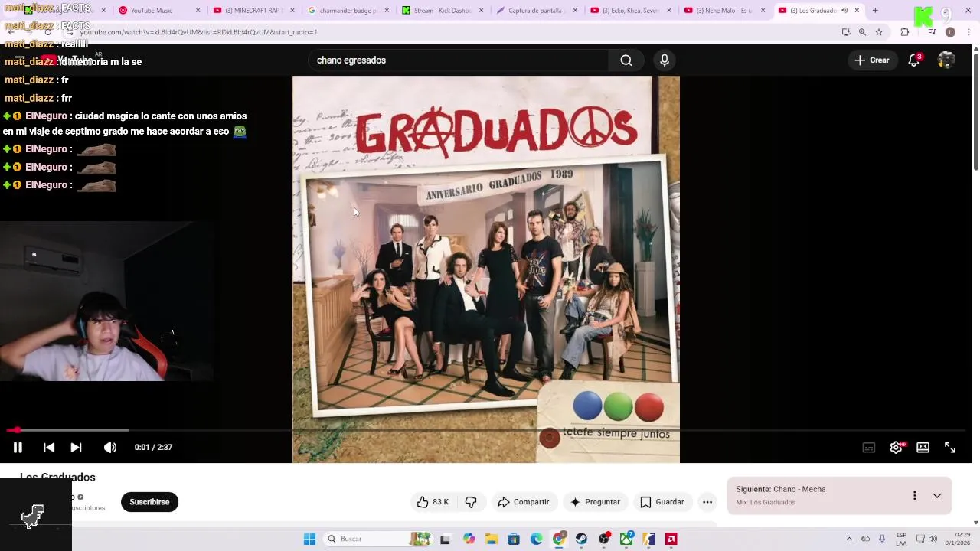Open the browser three-dot menu
Screen dimensions: 980x551
tap(969, 32)
